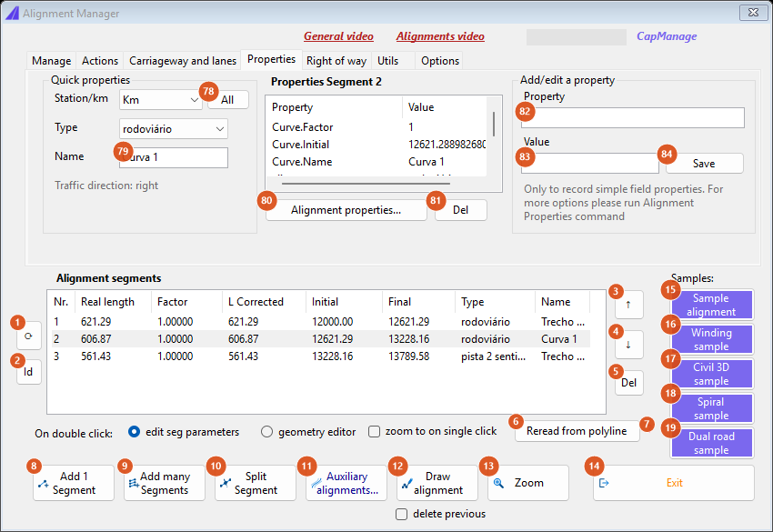Click the Id button
This screenshot has width=773, height=532.
point(28,372)
